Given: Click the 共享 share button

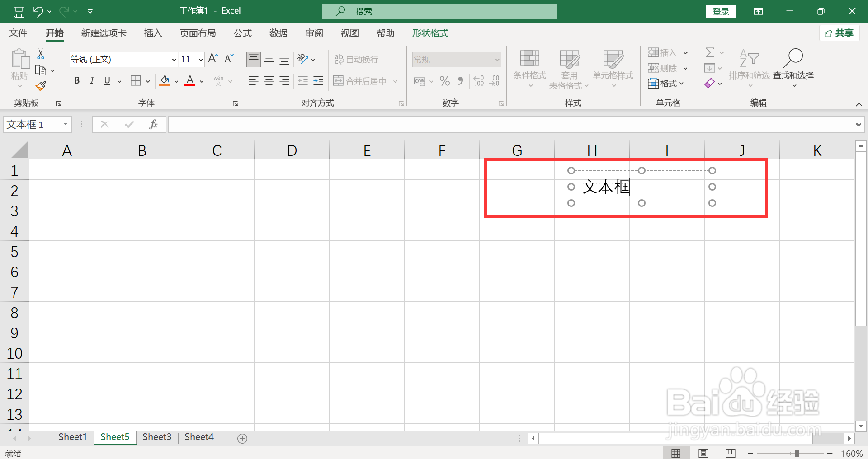Looking at the screenshot, I should tap(839, 33).
